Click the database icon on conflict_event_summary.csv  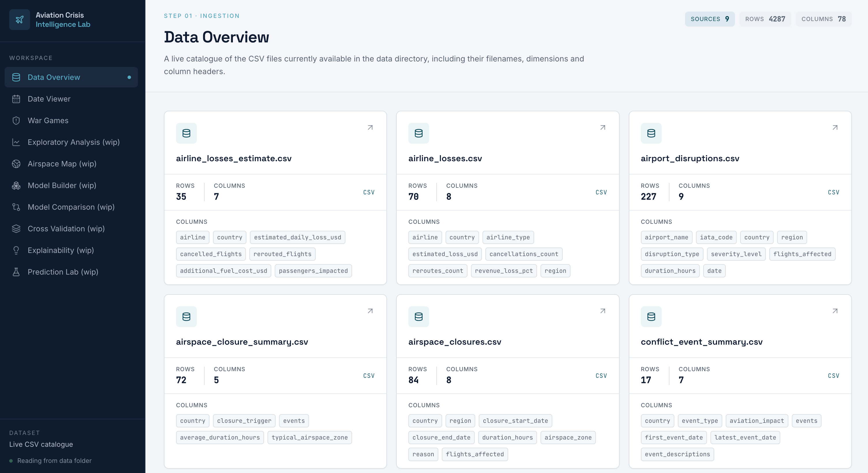[x=651, y=316]
